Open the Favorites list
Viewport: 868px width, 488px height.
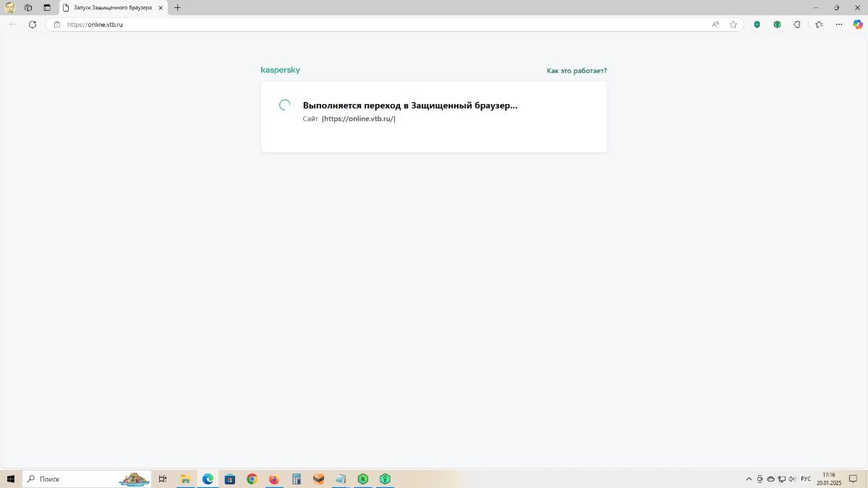click(819, 25)
